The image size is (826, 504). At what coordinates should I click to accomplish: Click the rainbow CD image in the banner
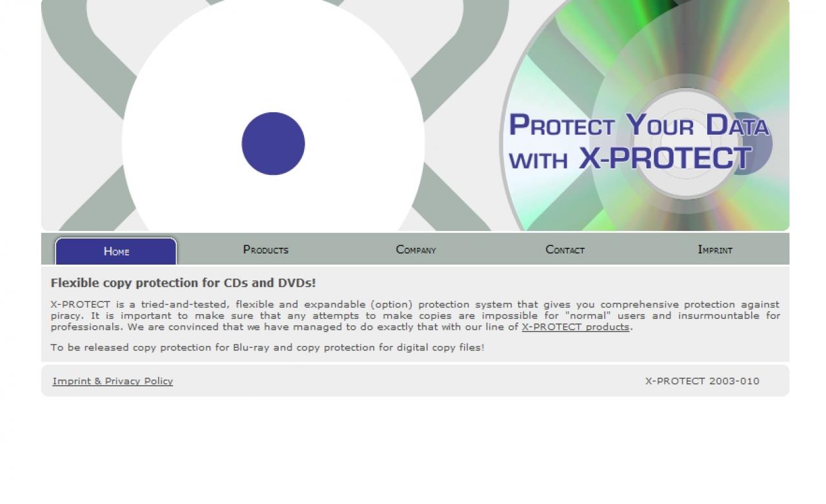pyautogui.click(x=645, y=115)
